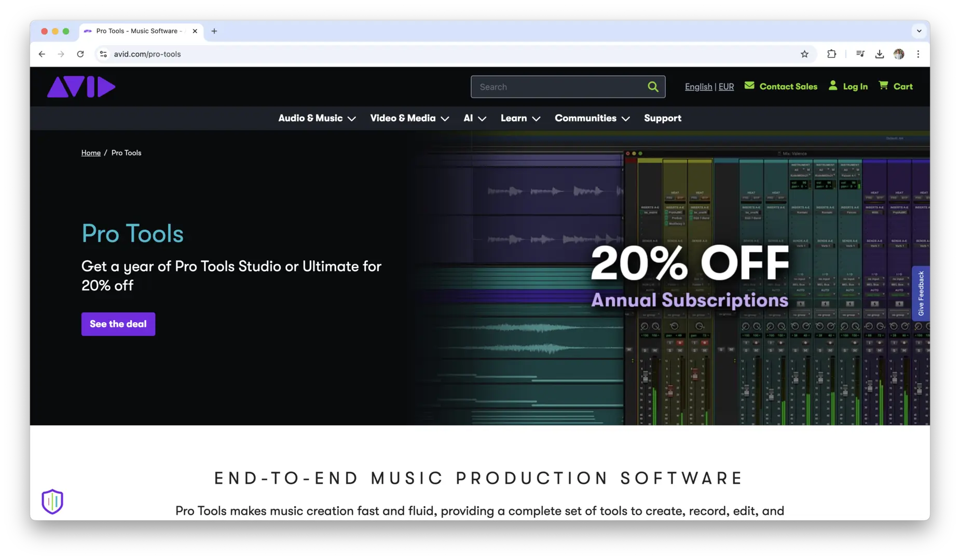Click the English language link
This screenshot has height=560, width=960.
coord(698,87)
